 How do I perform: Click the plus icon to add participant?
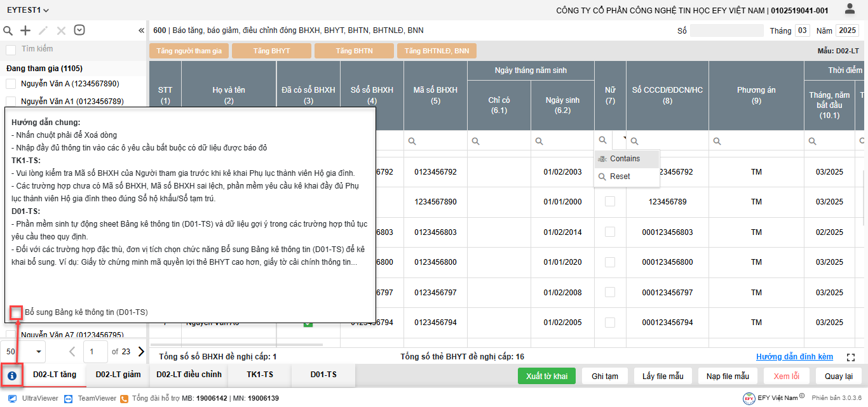(25, 30)
